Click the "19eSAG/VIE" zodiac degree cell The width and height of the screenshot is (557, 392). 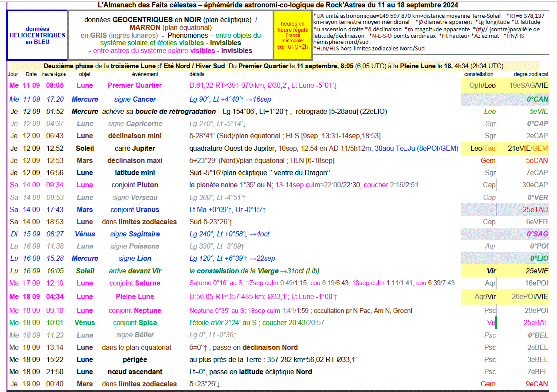(x=528, y=86)
